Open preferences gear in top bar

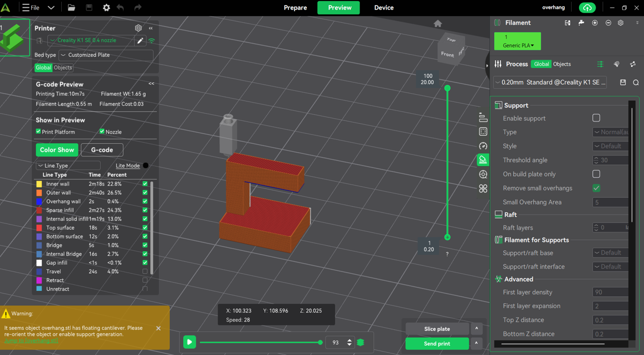pos(106,7)
